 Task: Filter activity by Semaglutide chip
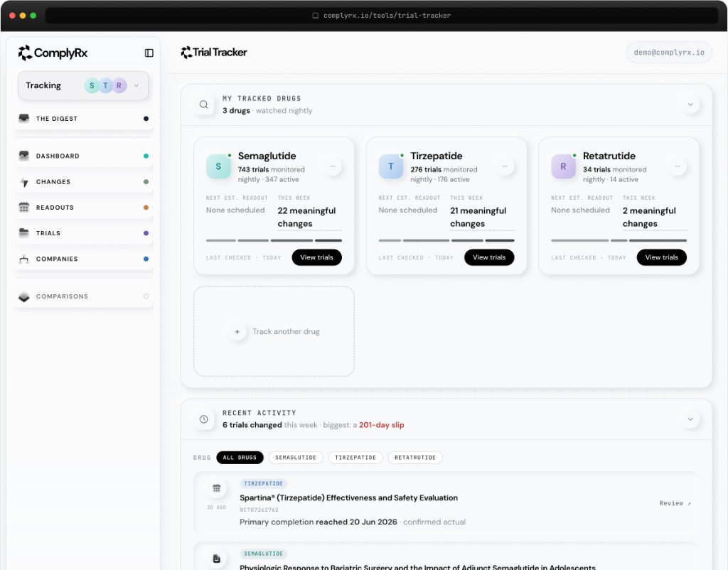[x=296, y=458]
